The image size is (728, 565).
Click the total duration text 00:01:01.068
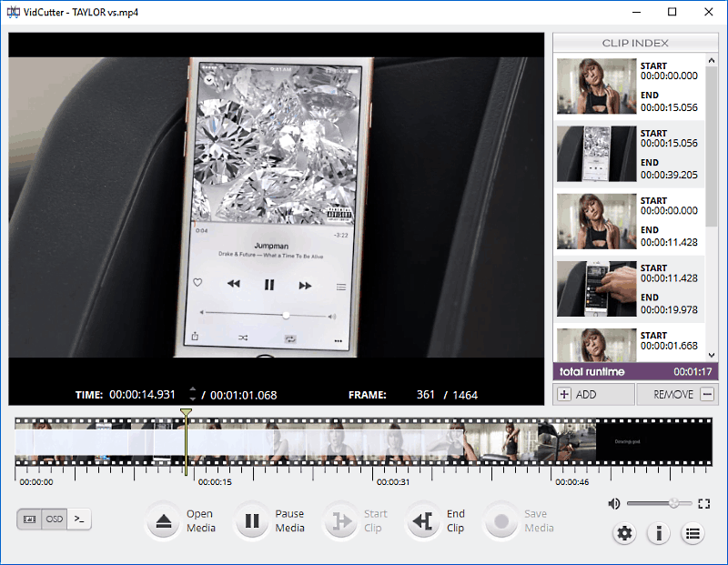pyautogui.click(x=243, y=395)
